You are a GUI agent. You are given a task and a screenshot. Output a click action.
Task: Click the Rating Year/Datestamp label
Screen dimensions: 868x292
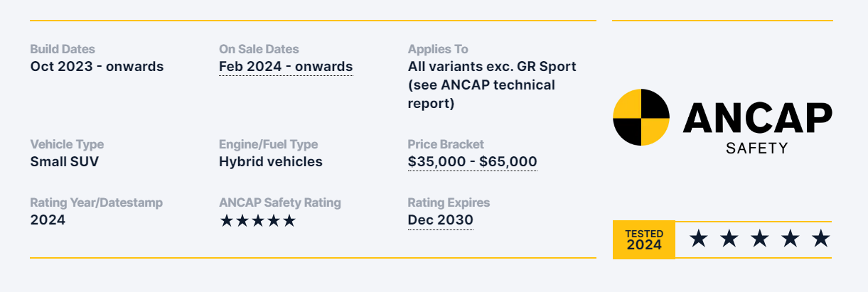coord(96,203)
